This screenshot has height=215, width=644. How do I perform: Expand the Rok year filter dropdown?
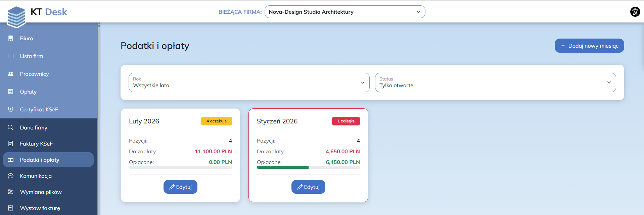(249, 83)
